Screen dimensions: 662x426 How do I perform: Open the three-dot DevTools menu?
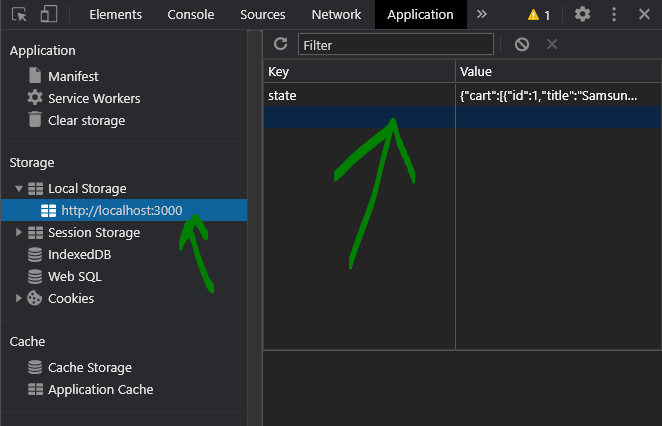[614, 15]
